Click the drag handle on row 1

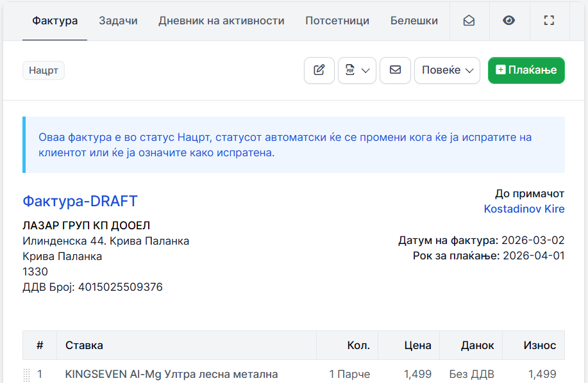pyautogui.click(x=27, y=375)
